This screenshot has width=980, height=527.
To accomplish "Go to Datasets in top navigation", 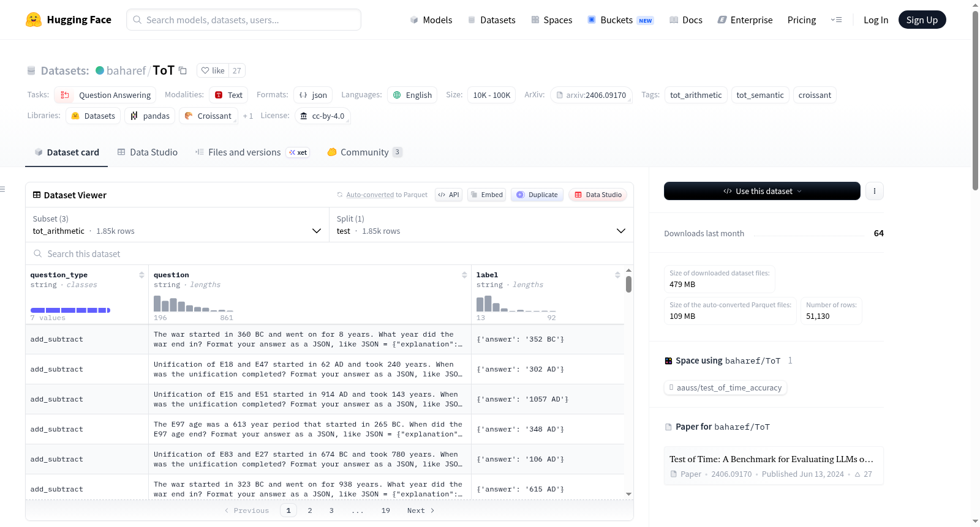I will pos(492,20).
